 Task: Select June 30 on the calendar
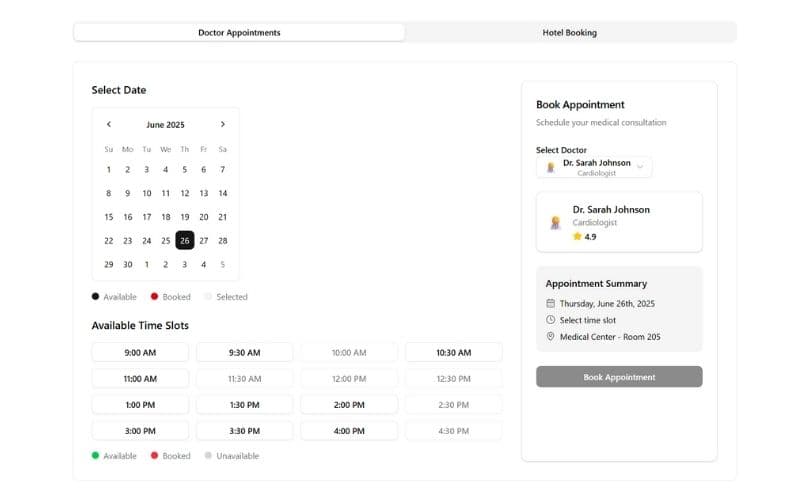(128, 264)
